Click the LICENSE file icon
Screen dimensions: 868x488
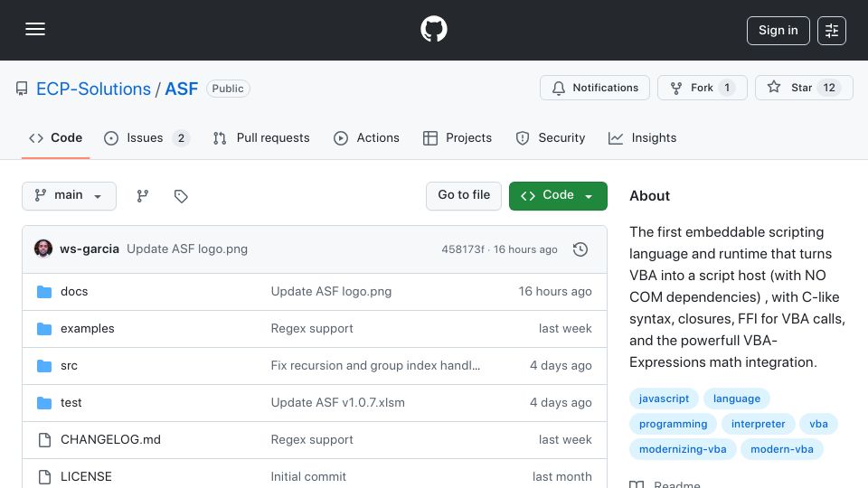(44, 477)
